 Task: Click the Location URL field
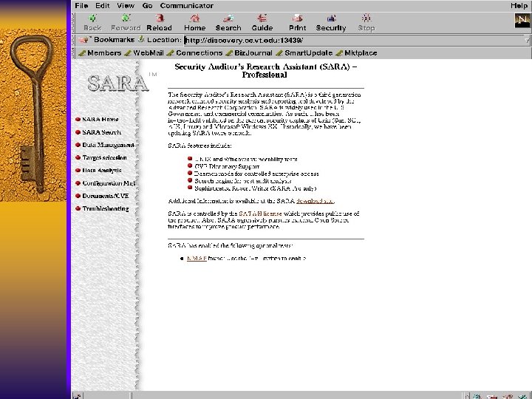coord(353,41)
